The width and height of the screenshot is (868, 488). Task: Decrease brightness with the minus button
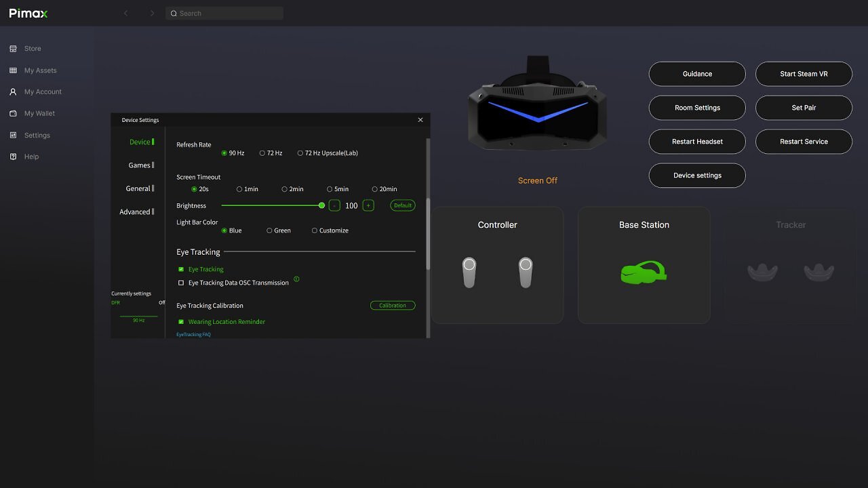[334, 205]
